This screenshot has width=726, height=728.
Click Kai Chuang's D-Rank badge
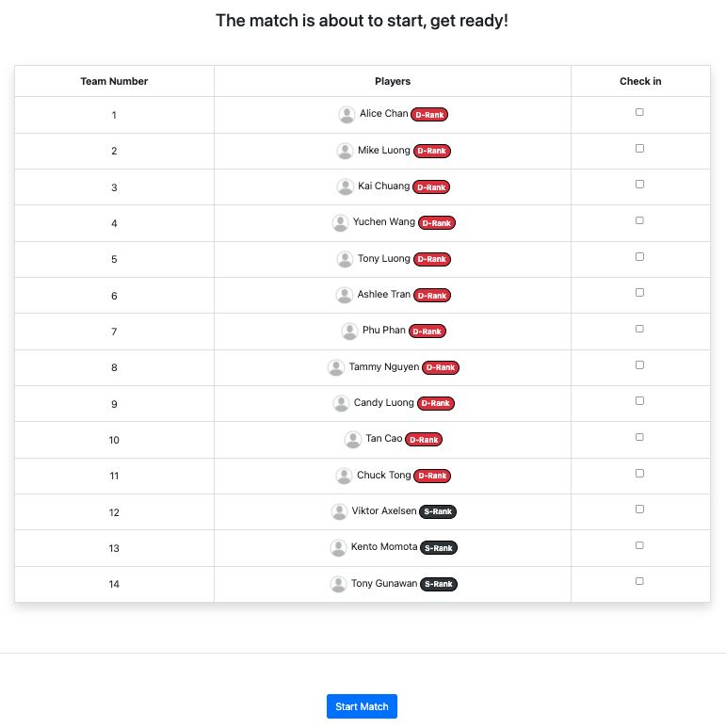pyautogui.click(x=431, y=187)
